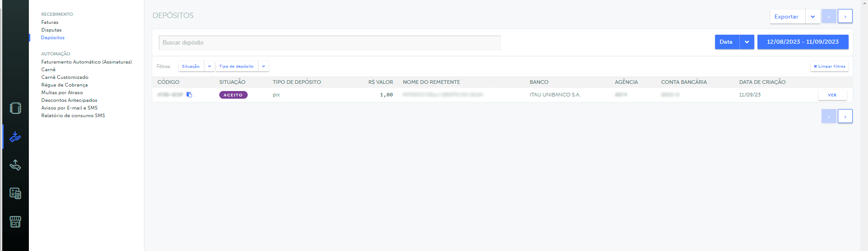Go to the next page using the bottom arrow

click(845, 116)
